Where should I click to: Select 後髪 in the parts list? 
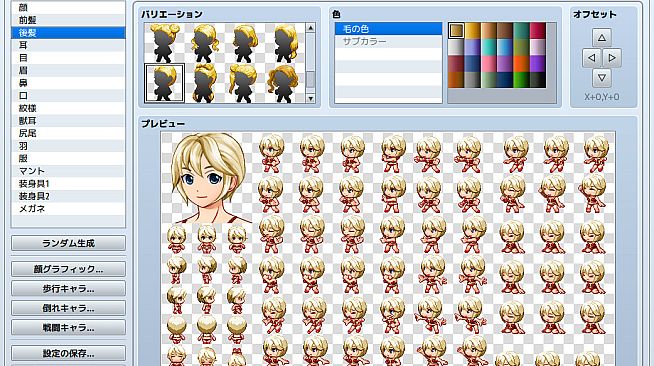(x=68, y=33)
